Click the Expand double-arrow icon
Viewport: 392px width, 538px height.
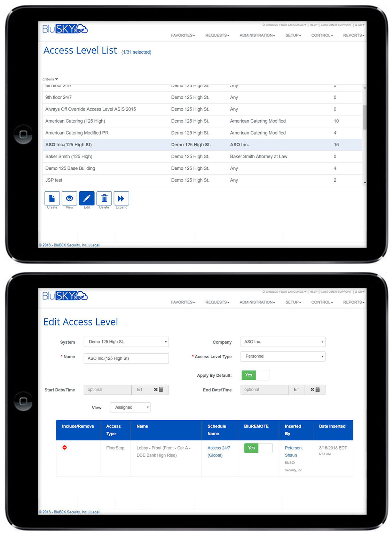[x=121, y=199]
